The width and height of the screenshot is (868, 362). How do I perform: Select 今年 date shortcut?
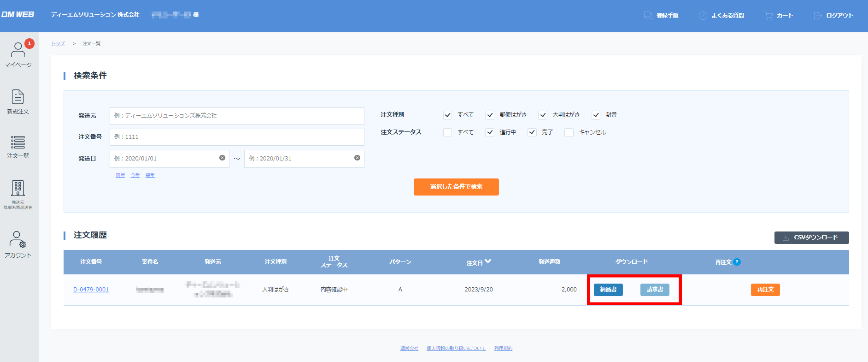pos(135,175)
